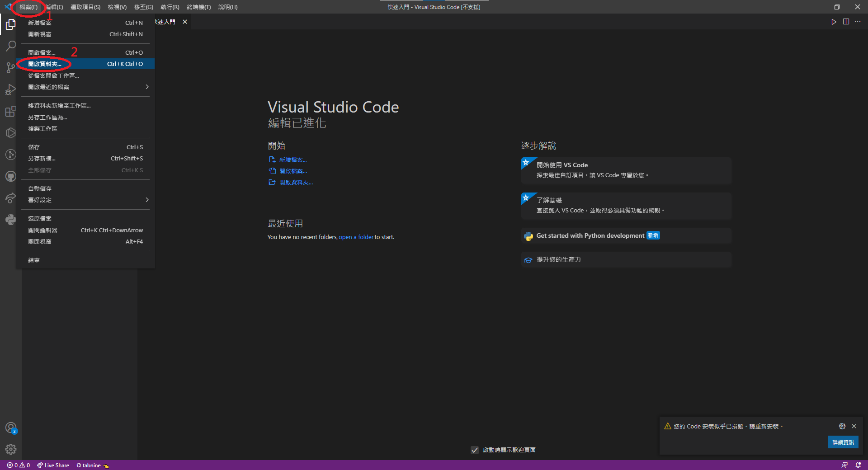Click tabnine in the status bar
The image size is (868, 470).
92,465
